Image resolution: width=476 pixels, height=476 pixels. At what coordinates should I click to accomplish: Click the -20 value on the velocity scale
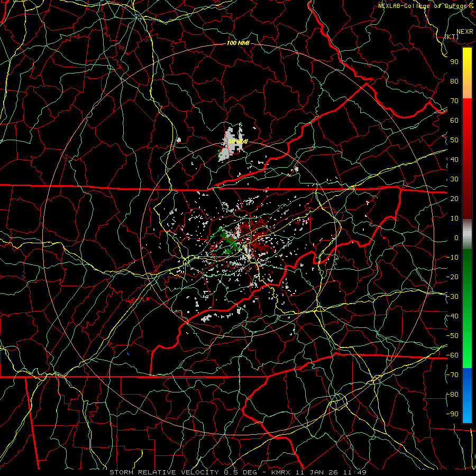click(452, 277)
